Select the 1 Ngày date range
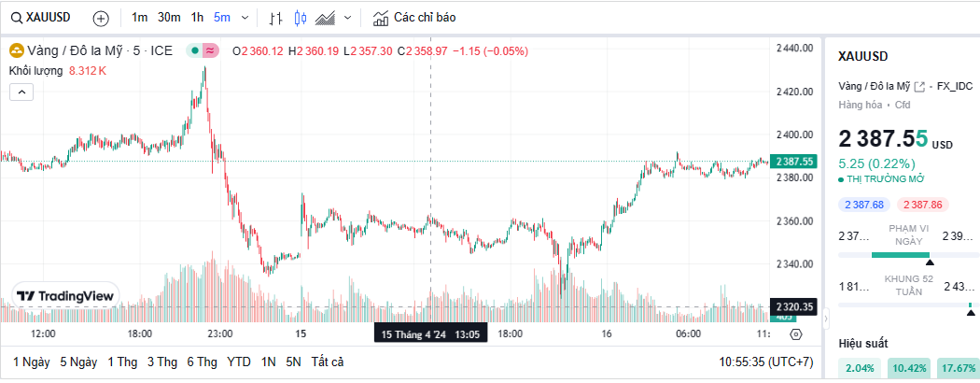The width and height of the screenshot is (980, 383). click(x=31, y=362)
